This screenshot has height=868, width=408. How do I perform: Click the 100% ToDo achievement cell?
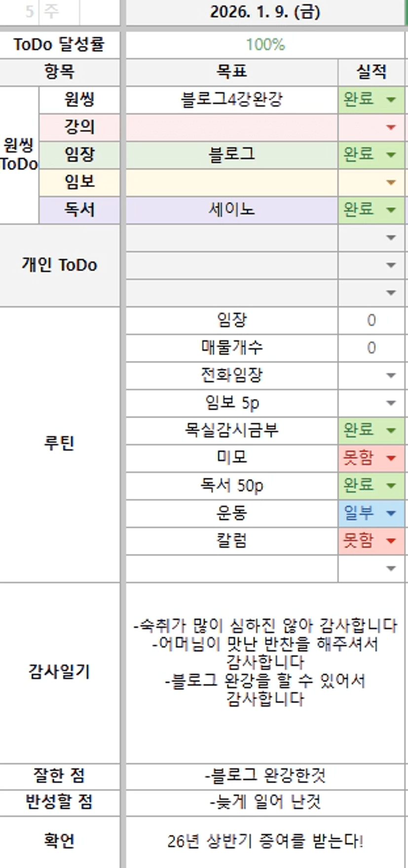coord(265,45)
